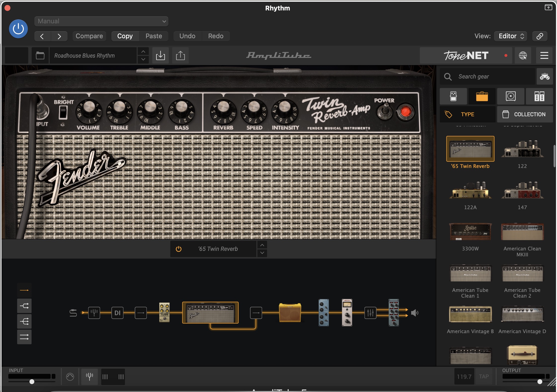Open the ToneNET panel

point(466,55)
